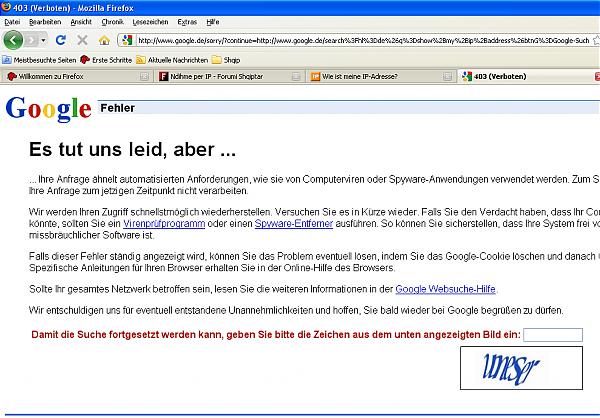This screenshot has height=418, width=600.
Task: Open the Lesezeichen menu
Action: coord(150,22)
